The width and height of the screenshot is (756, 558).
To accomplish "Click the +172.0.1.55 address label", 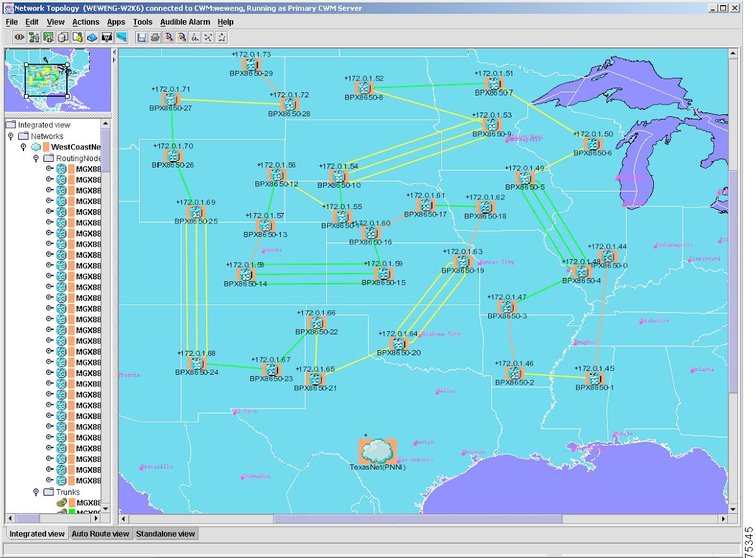I will tap(342, 206).
